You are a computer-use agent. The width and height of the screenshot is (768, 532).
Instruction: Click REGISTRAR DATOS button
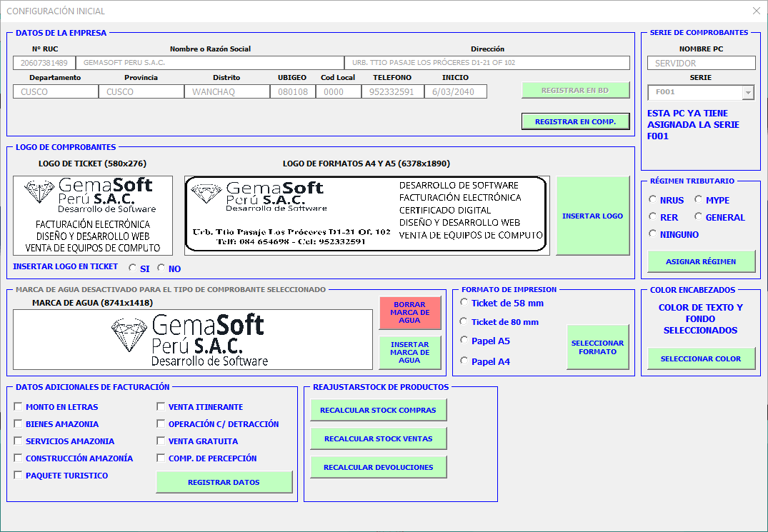[224, 483]
